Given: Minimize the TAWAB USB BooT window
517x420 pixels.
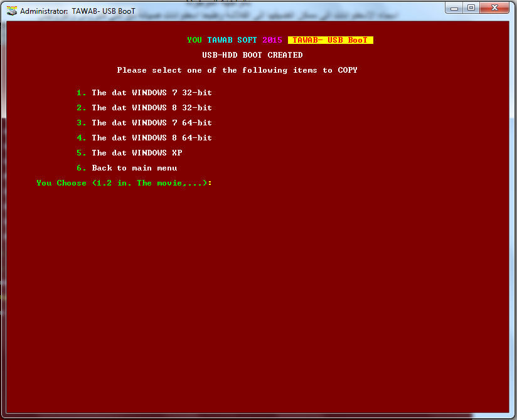Looking at the screenshot, I should [x=454, y=8].
